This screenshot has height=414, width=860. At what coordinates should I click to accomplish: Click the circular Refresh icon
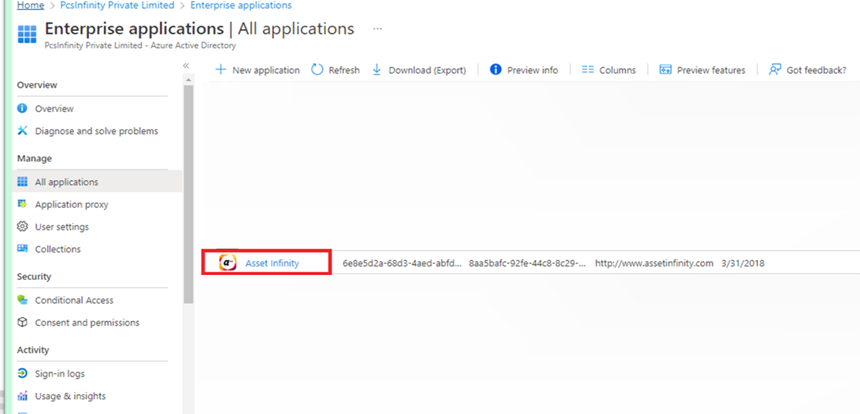point(317,70)
